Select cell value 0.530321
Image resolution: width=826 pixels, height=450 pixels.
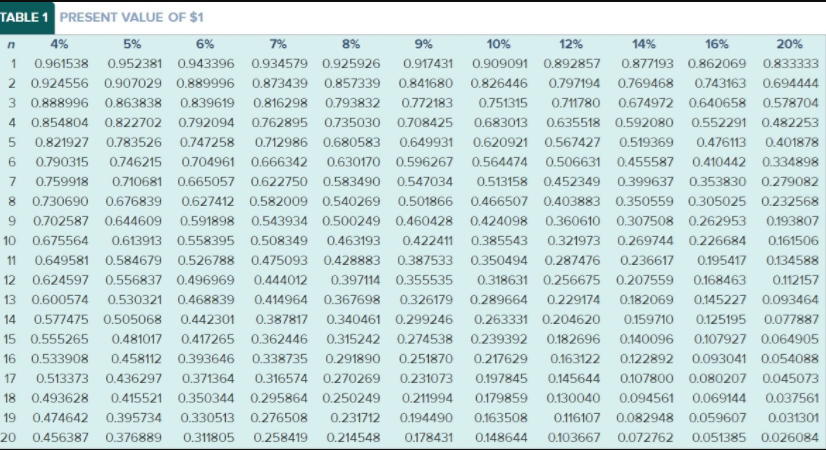pyautogui.click(x=134, y=300)
